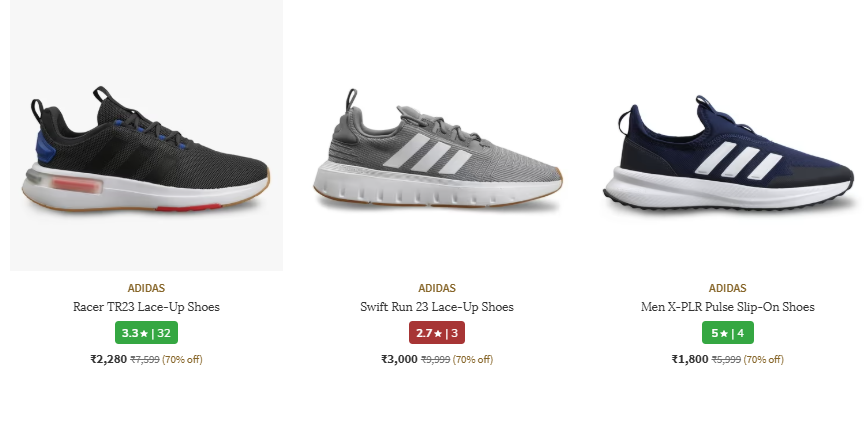Screen dimensions: 868x445
Task: Click the struck-through ₹7,599 original price
Action: coord(144,360)
